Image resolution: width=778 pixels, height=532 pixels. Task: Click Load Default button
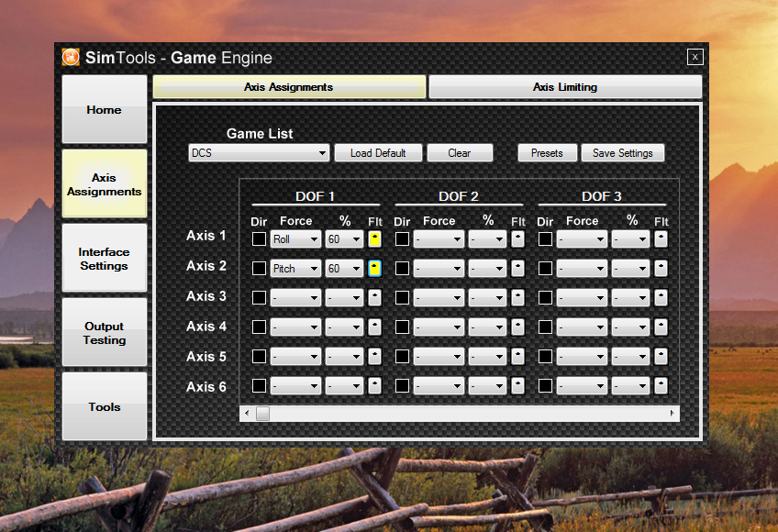[378, 153]
